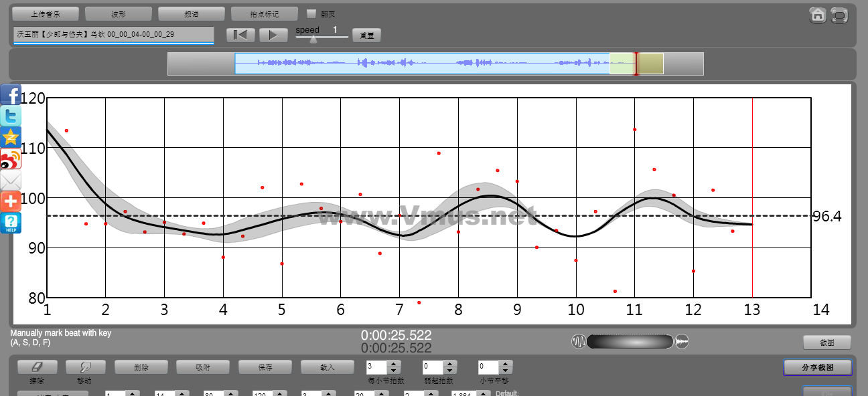Click the 吸附 snap button

(x=203, y=367)
